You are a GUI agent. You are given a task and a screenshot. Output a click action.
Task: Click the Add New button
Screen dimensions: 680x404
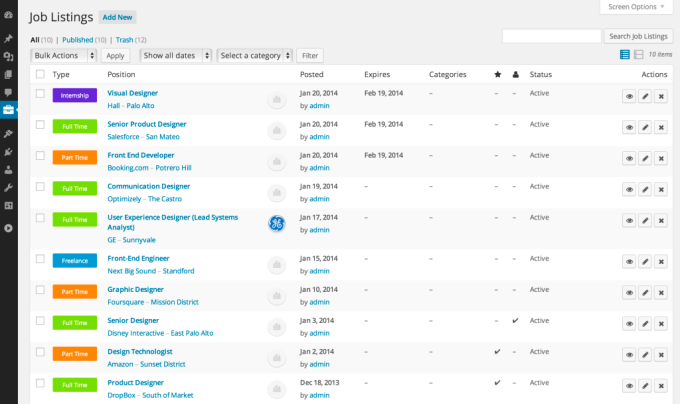coord(118,17)
